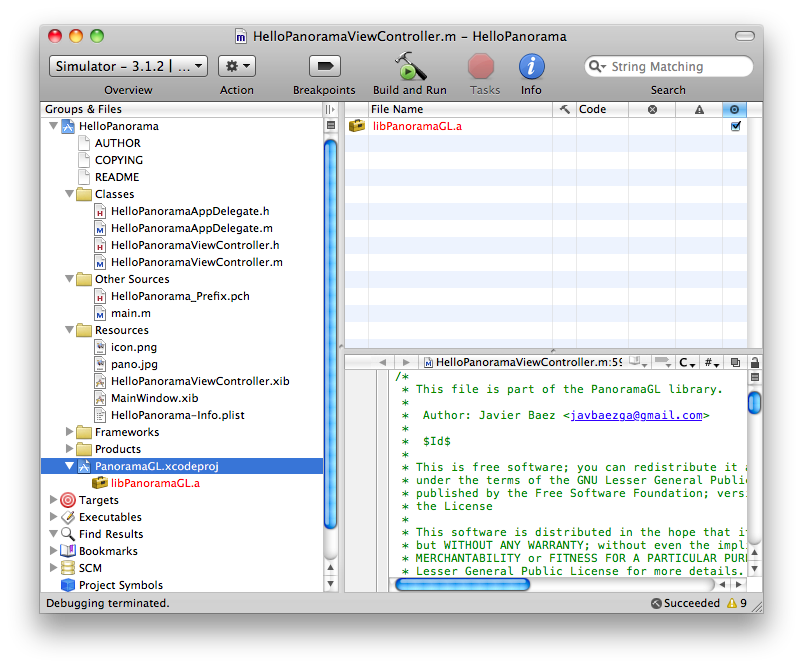The width and height of the screenshot is (803, 668).
Task: Click the javbaezga@gmail.com email link
Action: point(636,415)
